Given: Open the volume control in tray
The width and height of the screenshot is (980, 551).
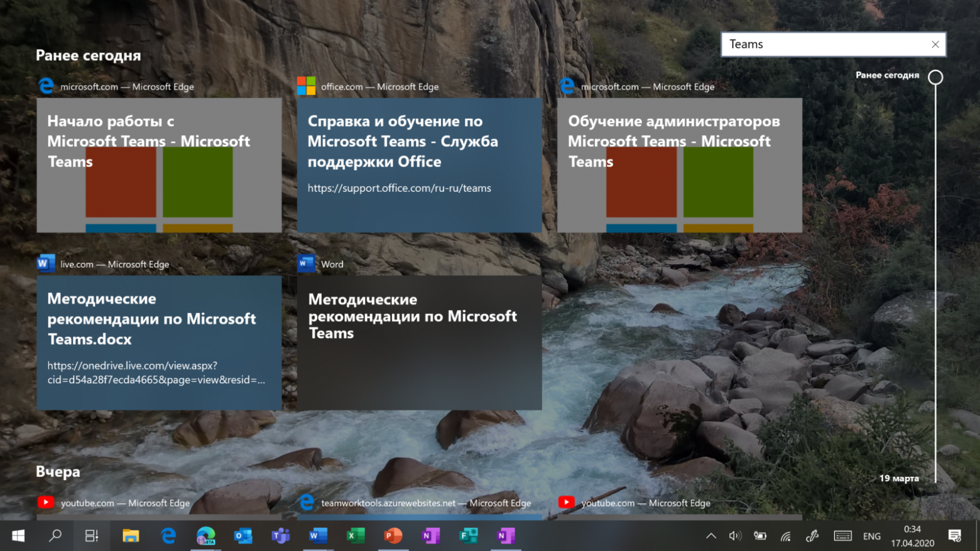Looking at the screenshot, I should coord(735,536).
